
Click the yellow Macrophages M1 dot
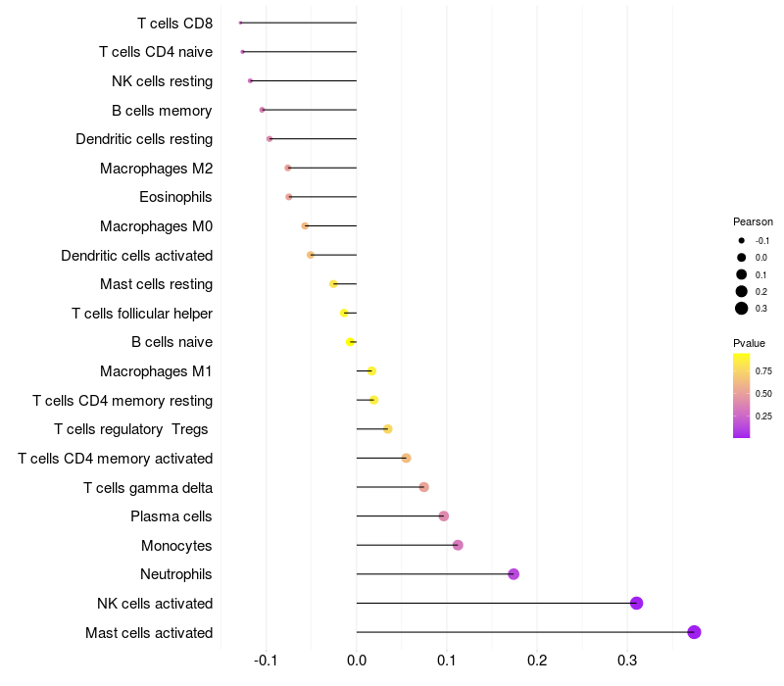(x=371, y=371)
